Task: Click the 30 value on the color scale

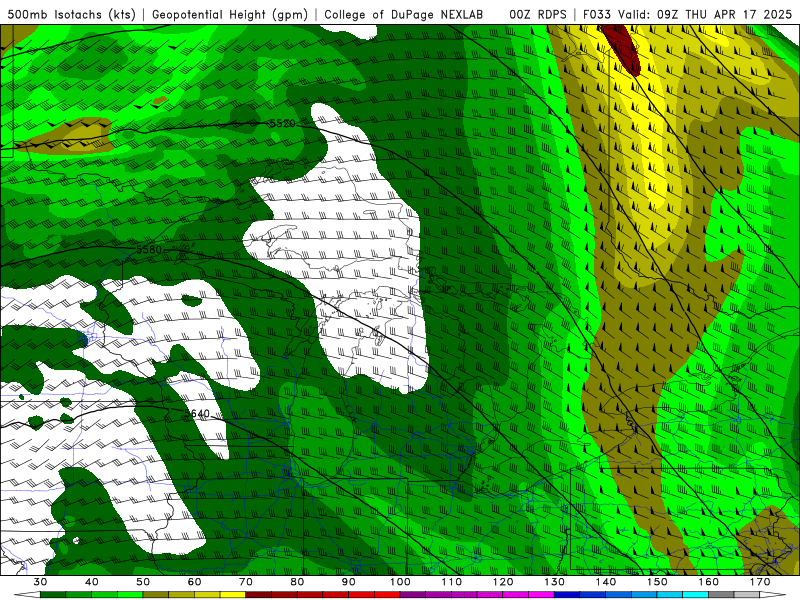Action: (x=40, y=582)
